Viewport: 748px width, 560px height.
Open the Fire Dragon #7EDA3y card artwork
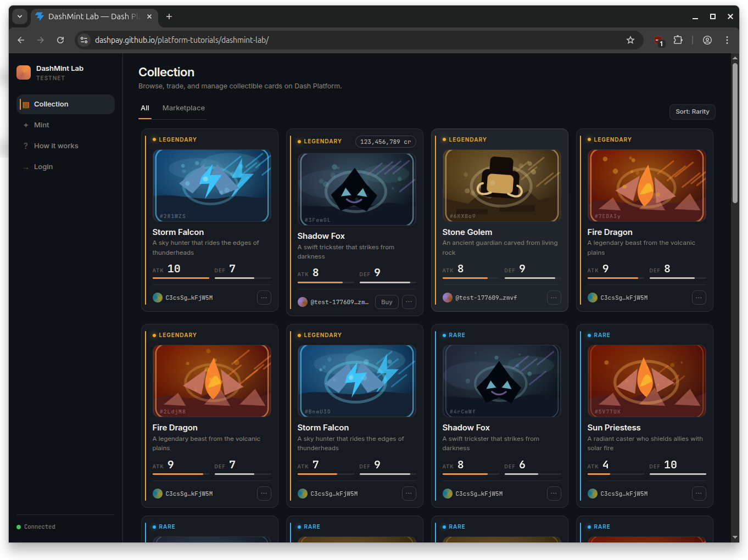tap(647, 186)
